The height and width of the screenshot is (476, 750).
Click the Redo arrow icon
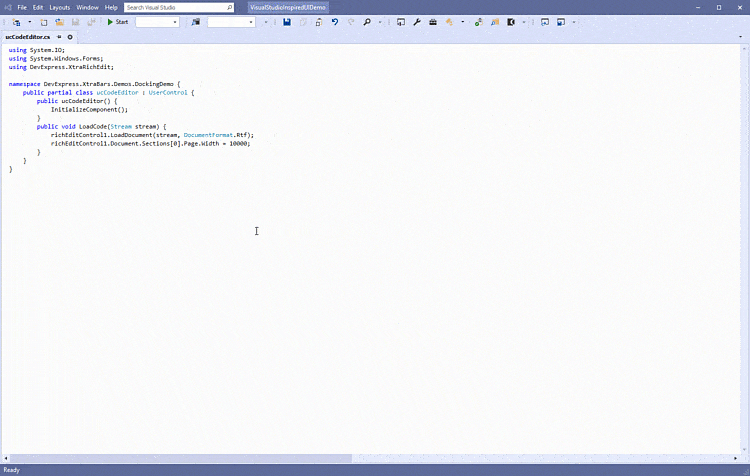[350, 22]
